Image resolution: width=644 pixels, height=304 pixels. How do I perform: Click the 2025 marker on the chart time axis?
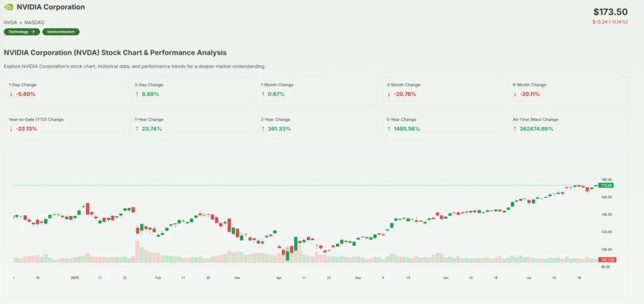[x=75, y=277]
